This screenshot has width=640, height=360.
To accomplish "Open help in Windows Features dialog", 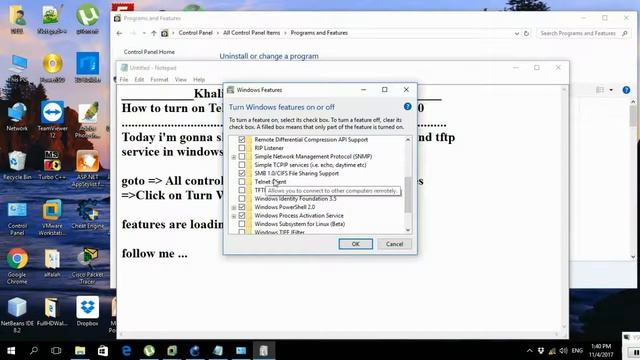I will [407, 107].
